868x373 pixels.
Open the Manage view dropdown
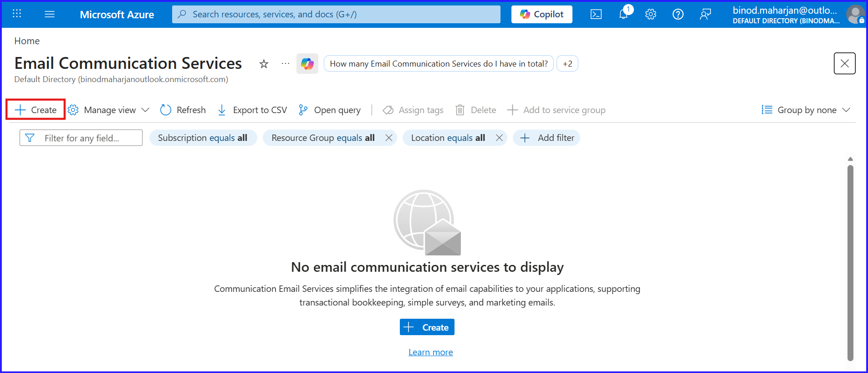click(108, 110)
